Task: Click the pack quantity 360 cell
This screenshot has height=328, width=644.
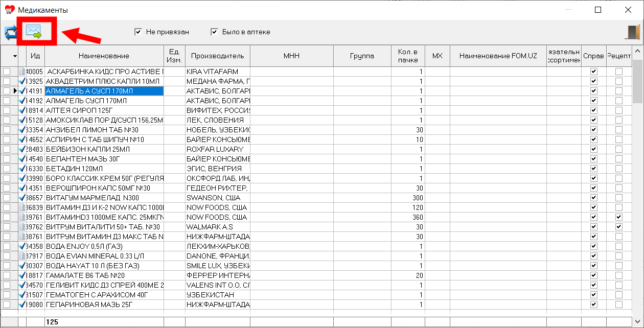Action: pyautogui.click(x=408, y=217)
